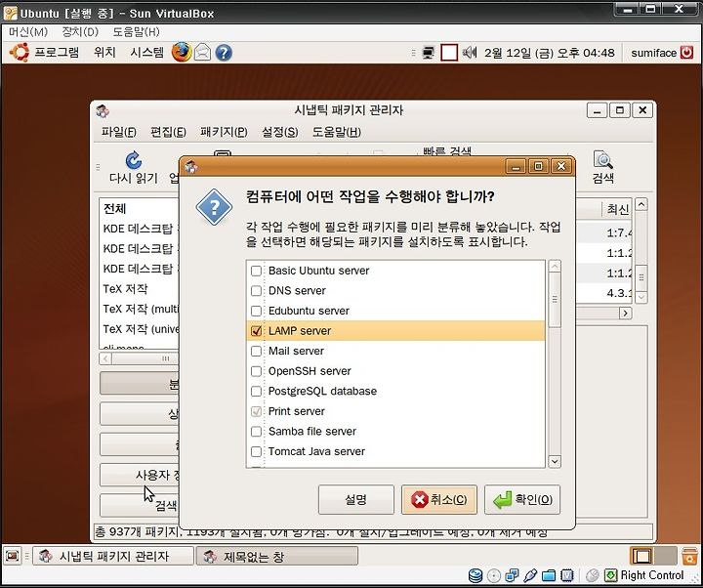The image size is (703, 588).
Task: Open the 설정(S) menu in Synaptic
Action: [x=280, y=132]
